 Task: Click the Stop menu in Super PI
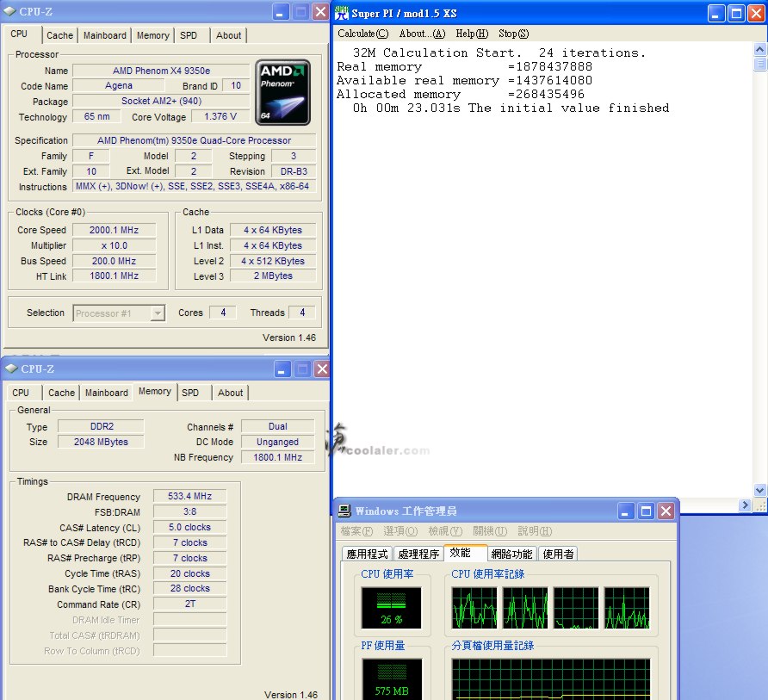[514, 34]
